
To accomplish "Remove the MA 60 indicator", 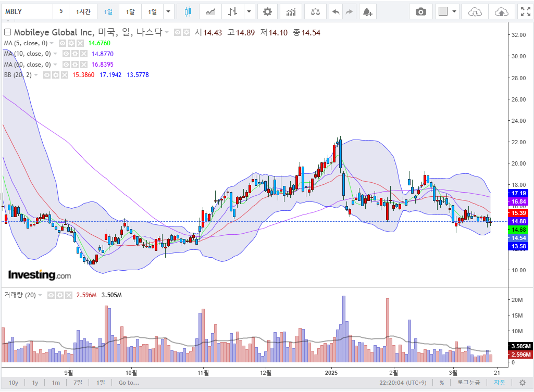I will pyautogui.click(x=84, y=65).
